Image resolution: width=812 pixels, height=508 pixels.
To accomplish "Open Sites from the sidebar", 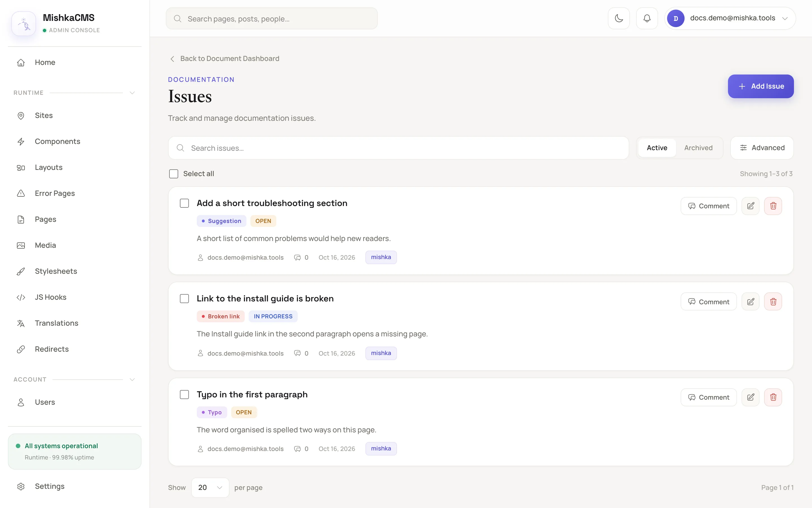I will click(74, 116).
